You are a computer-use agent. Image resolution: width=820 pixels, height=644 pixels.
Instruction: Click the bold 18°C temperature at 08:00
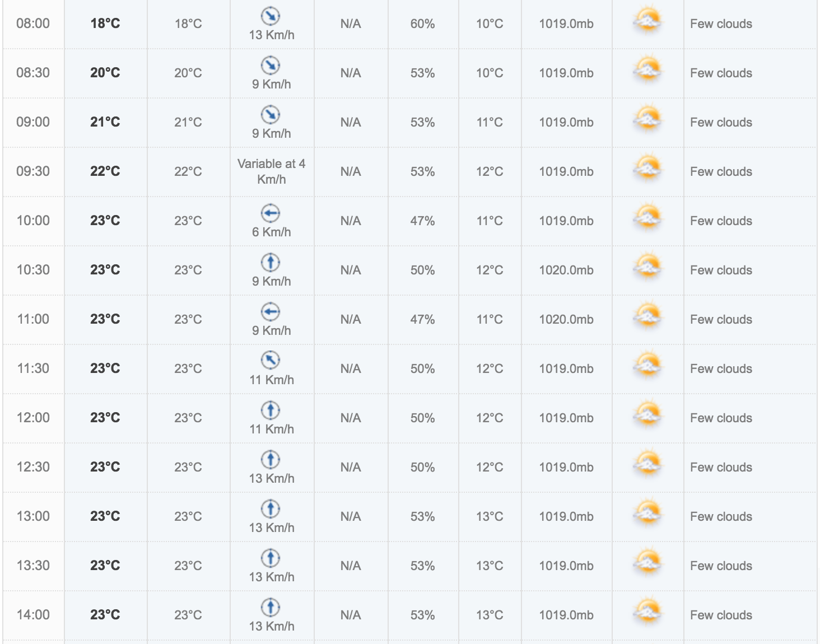tap(105, 24)
